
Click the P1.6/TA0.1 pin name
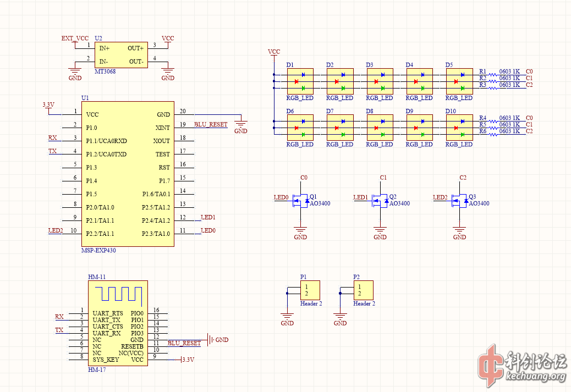coord(156,194)
